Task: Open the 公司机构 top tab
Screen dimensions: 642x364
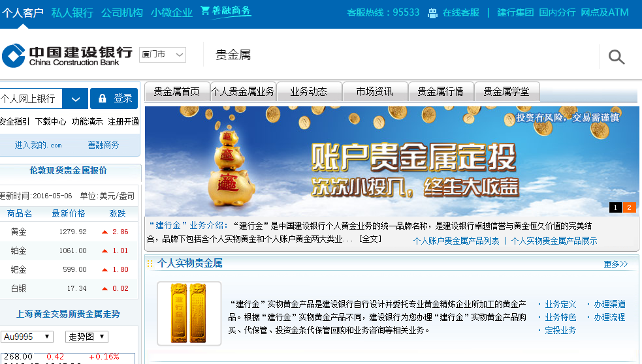Action: (x=122, y=13)
